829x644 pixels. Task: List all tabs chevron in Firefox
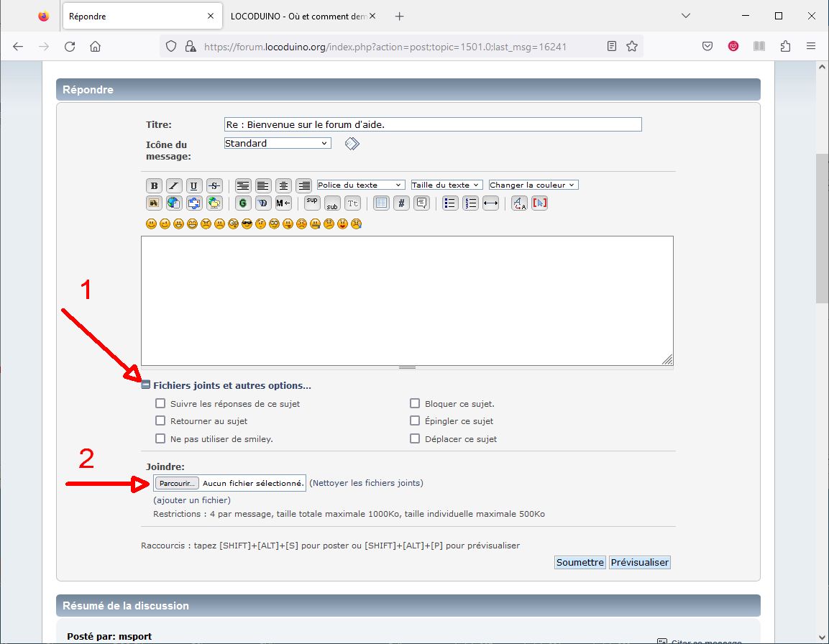tap(686, 16)
